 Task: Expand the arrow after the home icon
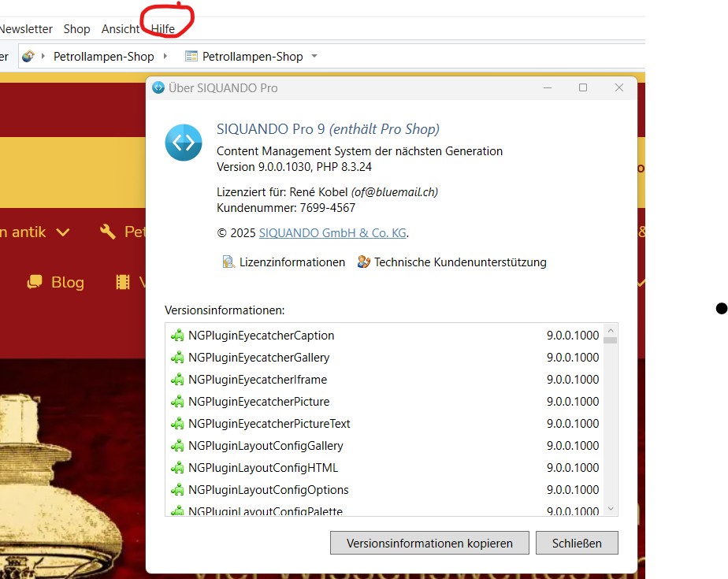(x=43, y=56)
